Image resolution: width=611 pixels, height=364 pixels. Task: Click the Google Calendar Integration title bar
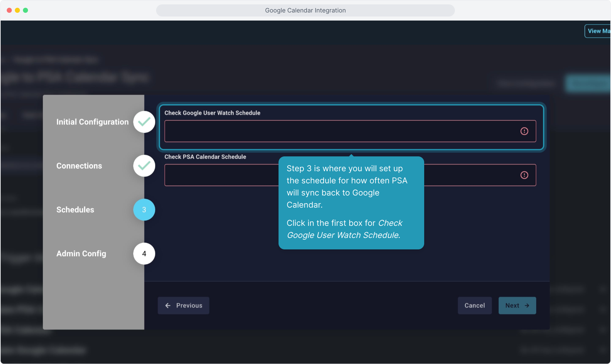305,10
